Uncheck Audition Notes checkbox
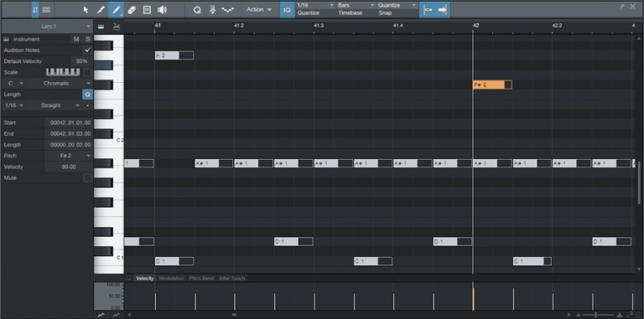The image size is (644, 319). (x=87, y=50)
